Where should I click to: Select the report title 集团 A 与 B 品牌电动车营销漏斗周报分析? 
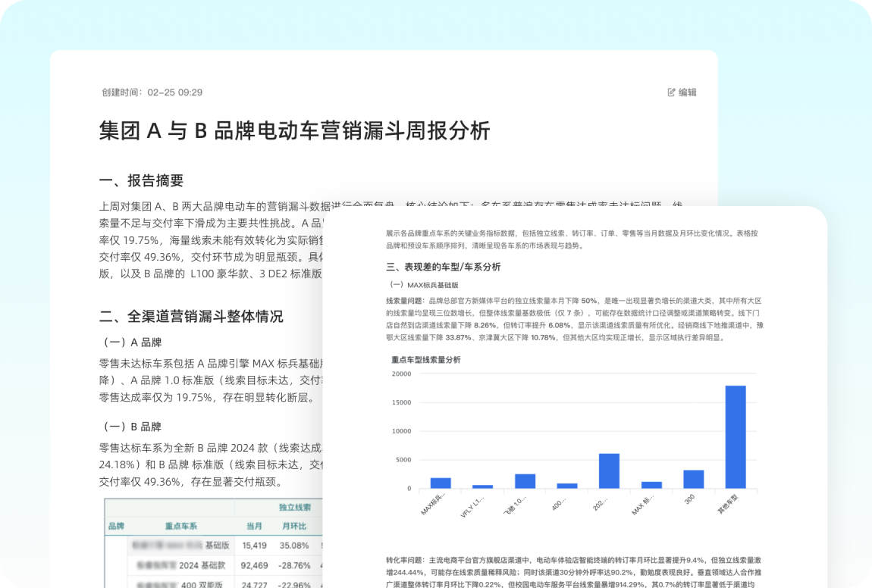click(296, 130)
